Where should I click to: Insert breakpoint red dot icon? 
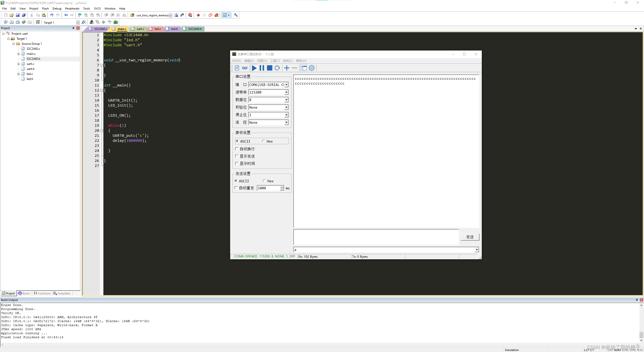[198, 15]
